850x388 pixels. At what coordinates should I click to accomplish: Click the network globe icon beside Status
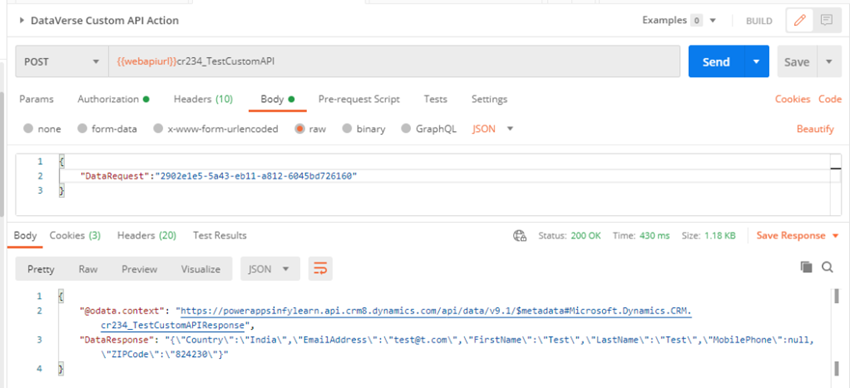click(520, 236)
